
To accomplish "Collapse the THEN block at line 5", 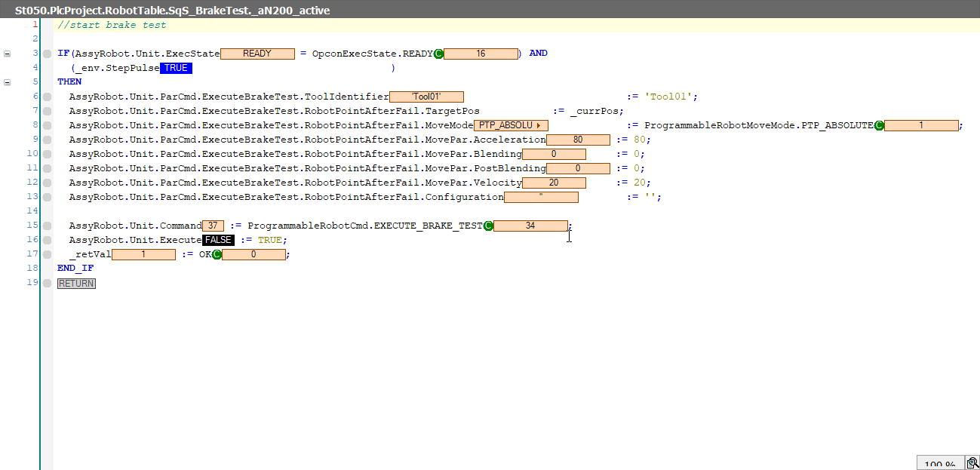I will click(8, 82).
